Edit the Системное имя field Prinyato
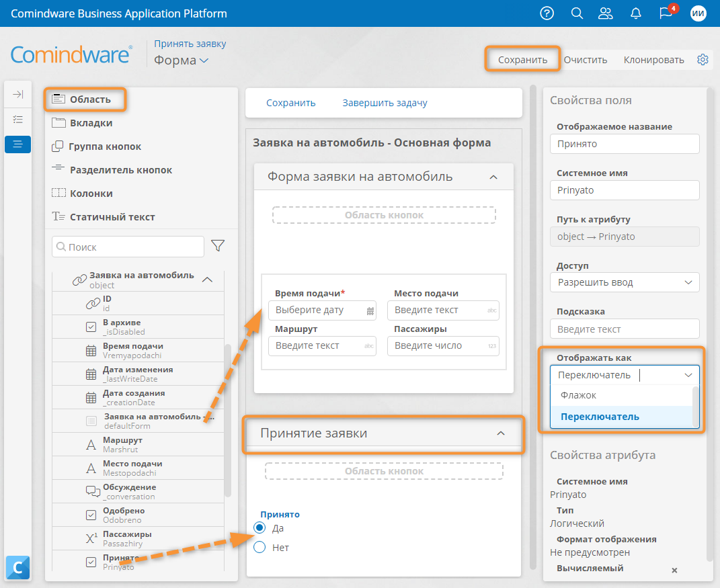 tap(625, 190)
